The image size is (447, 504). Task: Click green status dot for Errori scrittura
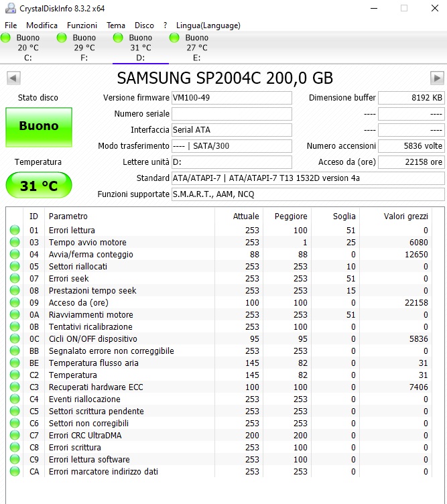[15, 447]
